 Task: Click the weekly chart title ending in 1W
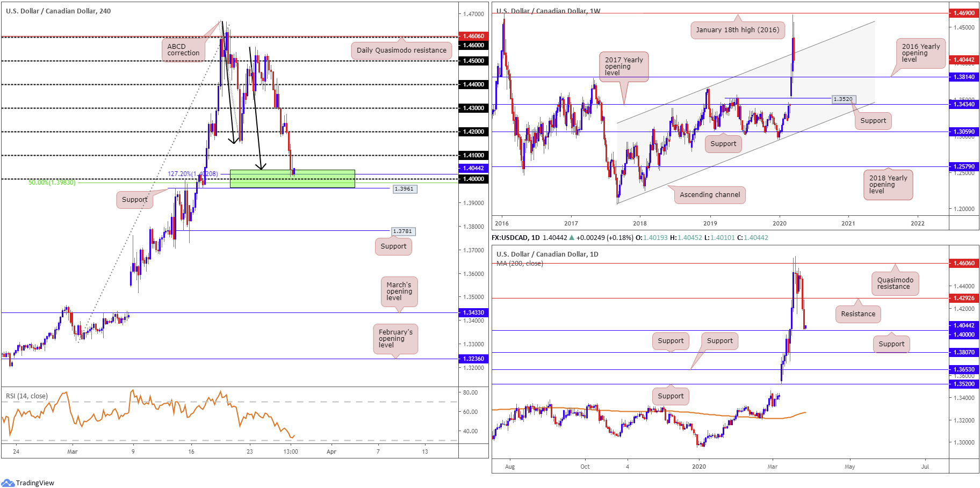point(548,11)
